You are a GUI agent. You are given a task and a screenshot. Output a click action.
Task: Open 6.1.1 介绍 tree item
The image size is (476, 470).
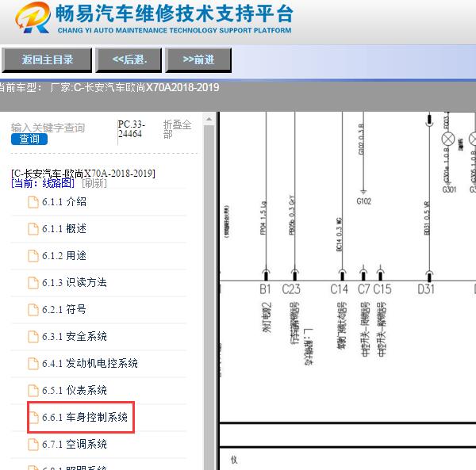[x=64, y=201]
